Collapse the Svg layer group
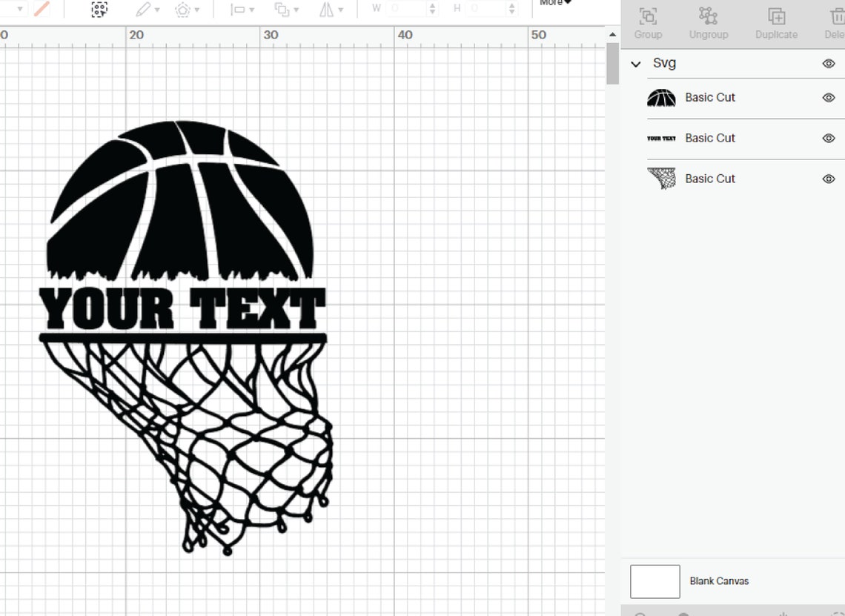Screen dimensions: 845x616 636,64
